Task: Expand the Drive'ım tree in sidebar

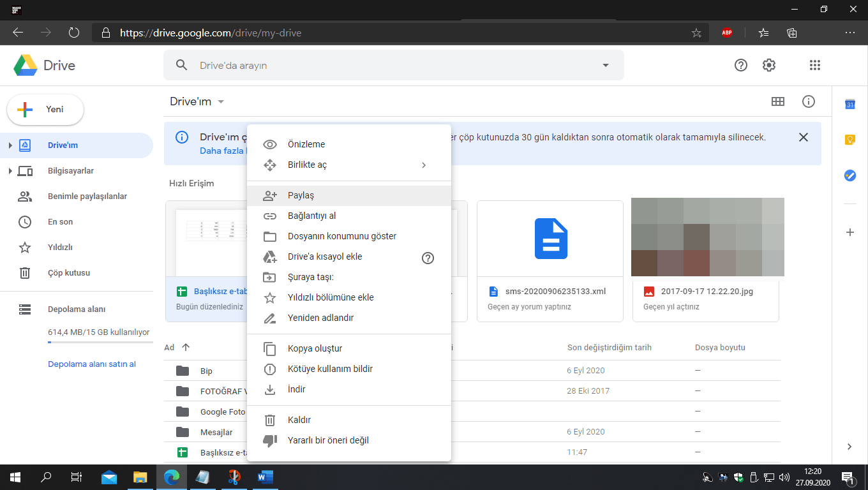Action: [10, 145]
